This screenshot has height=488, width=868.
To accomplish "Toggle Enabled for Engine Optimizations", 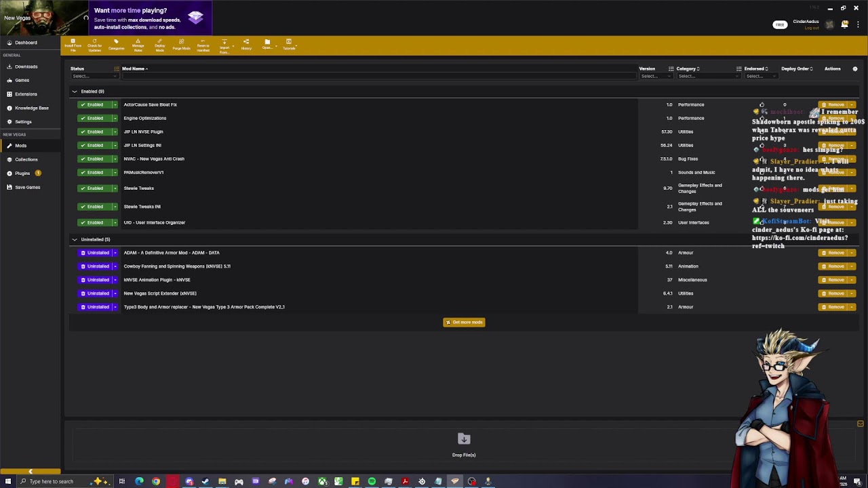I will (x=94, y=118).
